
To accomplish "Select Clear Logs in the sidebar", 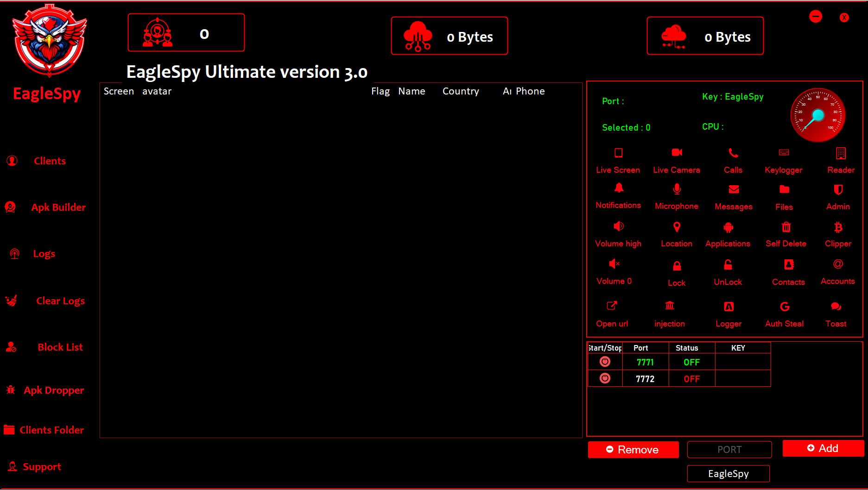I will (x=60, y=301).
